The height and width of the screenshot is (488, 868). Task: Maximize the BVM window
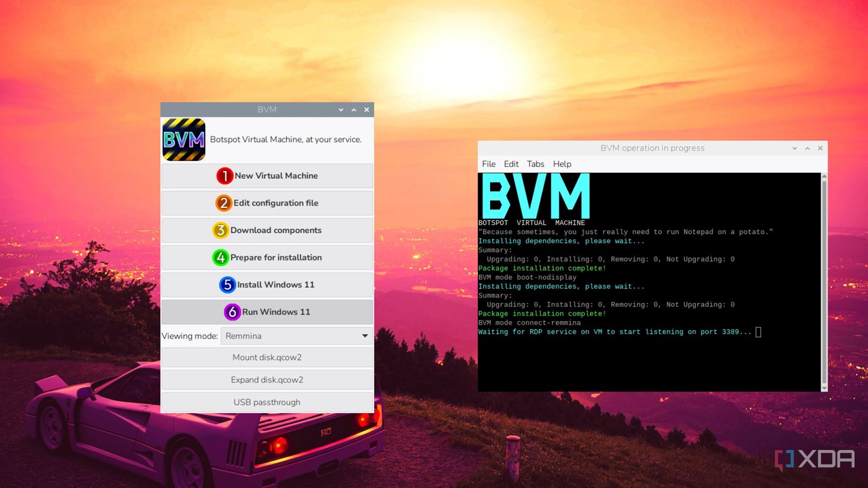click(354, 110)
